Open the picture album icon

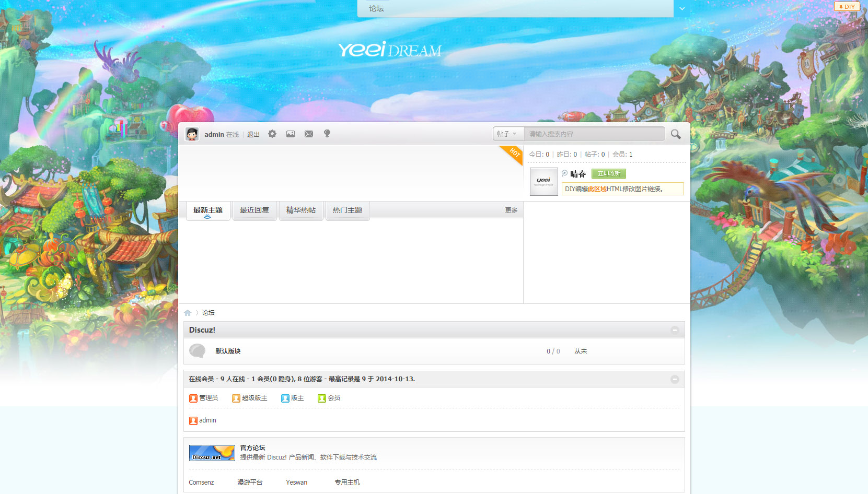(291, 134)
